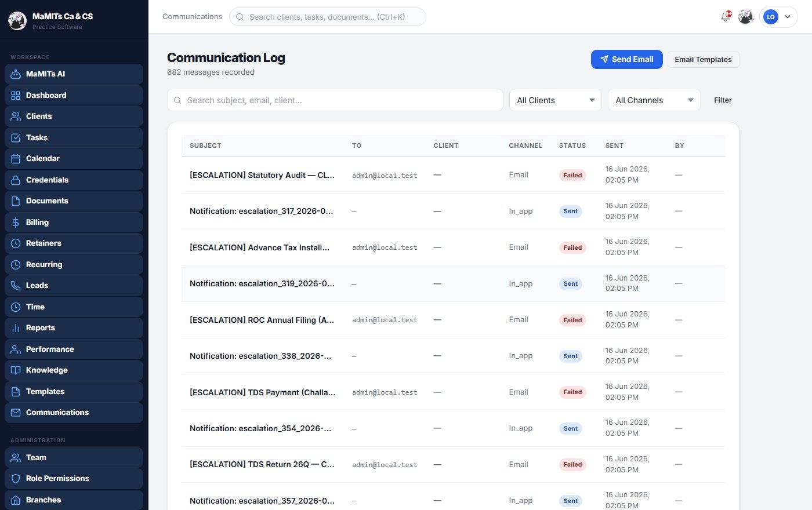
Task: Click the Clients people icon
Action: [x=16, y=116]
